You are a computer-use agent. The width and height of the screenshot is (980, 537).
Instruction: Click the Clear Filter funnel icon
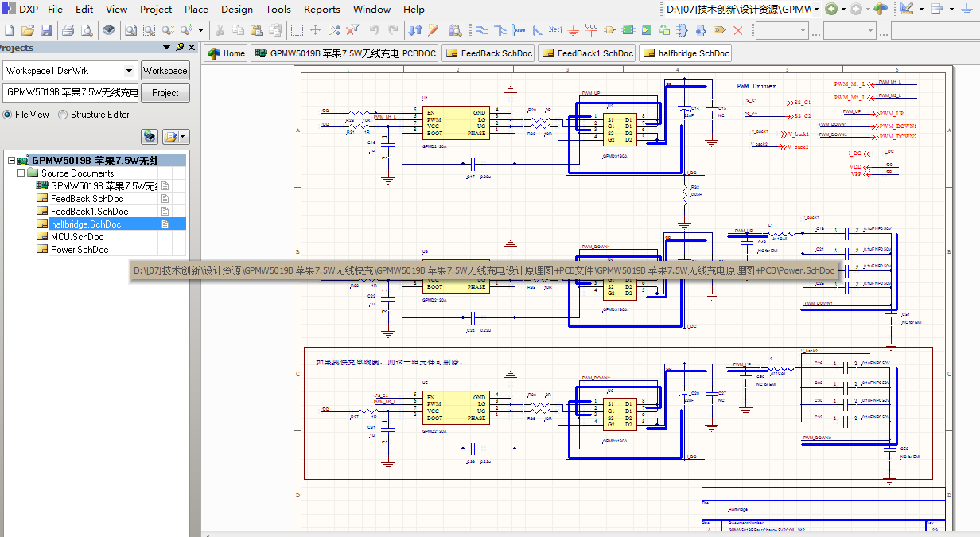[352, 30]
